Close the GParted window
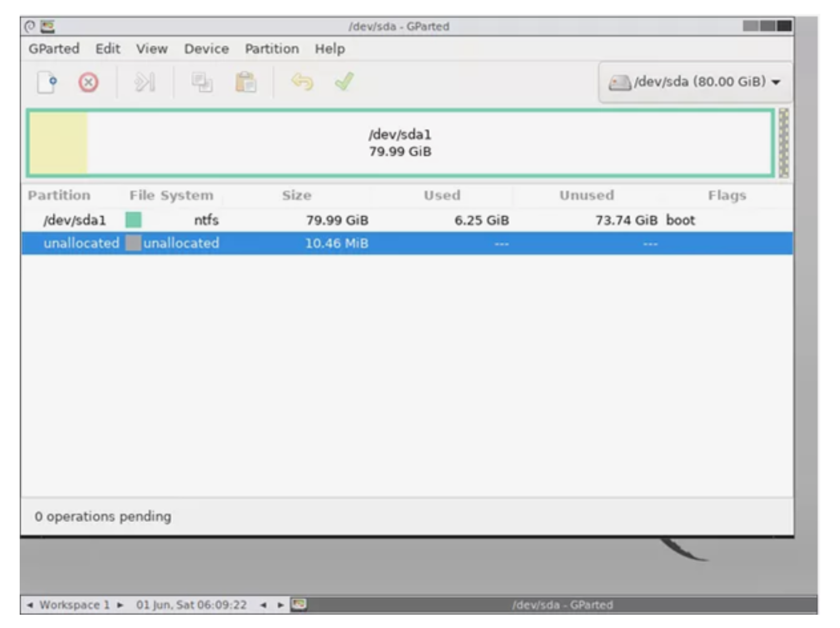Image resolution: width=840 pixels, height=628 pixels. pos(785,26)
